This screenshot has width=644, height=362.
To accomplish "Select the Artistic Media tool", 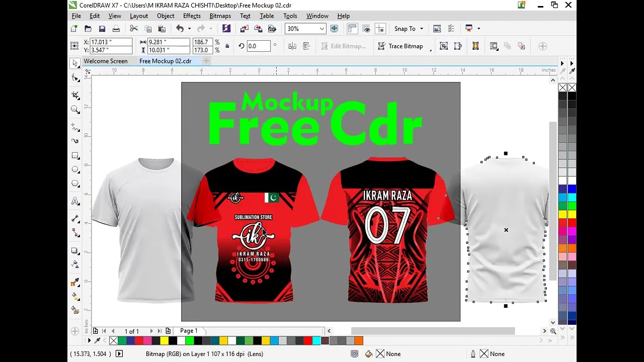I will (x=75, y=141).
